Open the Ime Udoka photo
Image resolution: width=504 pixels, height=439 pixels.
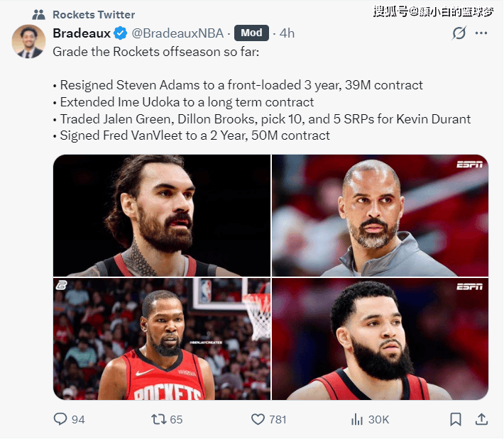pos(380,216)
